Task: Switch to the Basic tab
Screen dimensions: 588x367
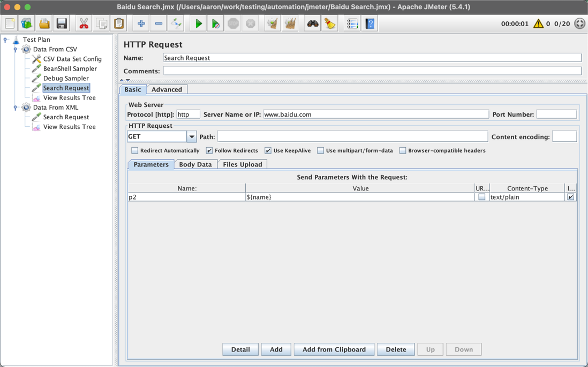Action: point(133,89)
